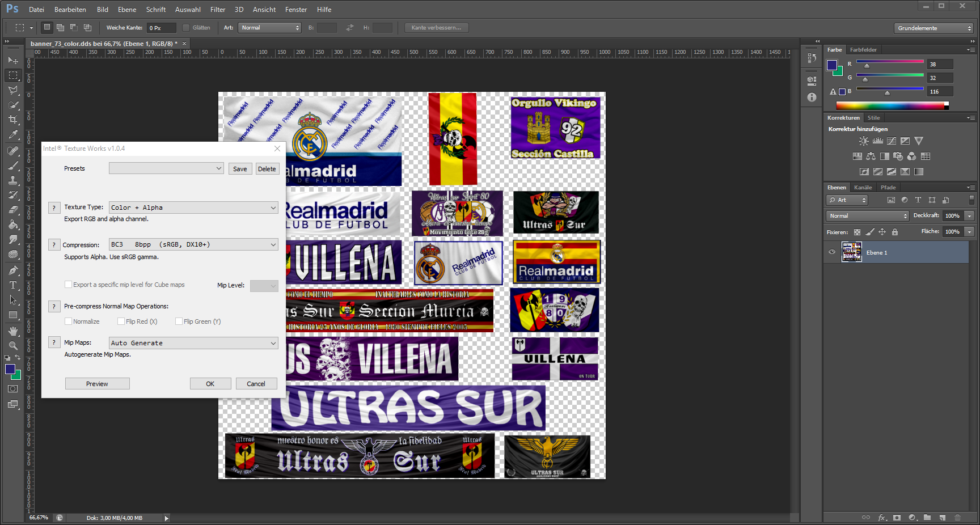The height and width of the screenshot is (525, 980).
Task: Click the Ebene 1 layer thumbnail
Action: point(851,252)
